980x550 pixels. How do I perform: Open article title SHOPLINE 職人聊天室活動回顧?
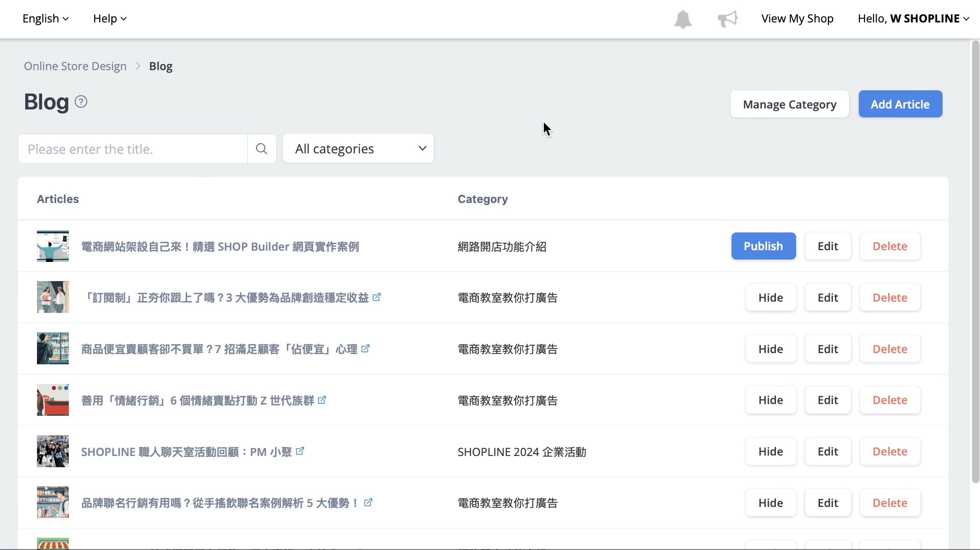[x=187, y=452]
